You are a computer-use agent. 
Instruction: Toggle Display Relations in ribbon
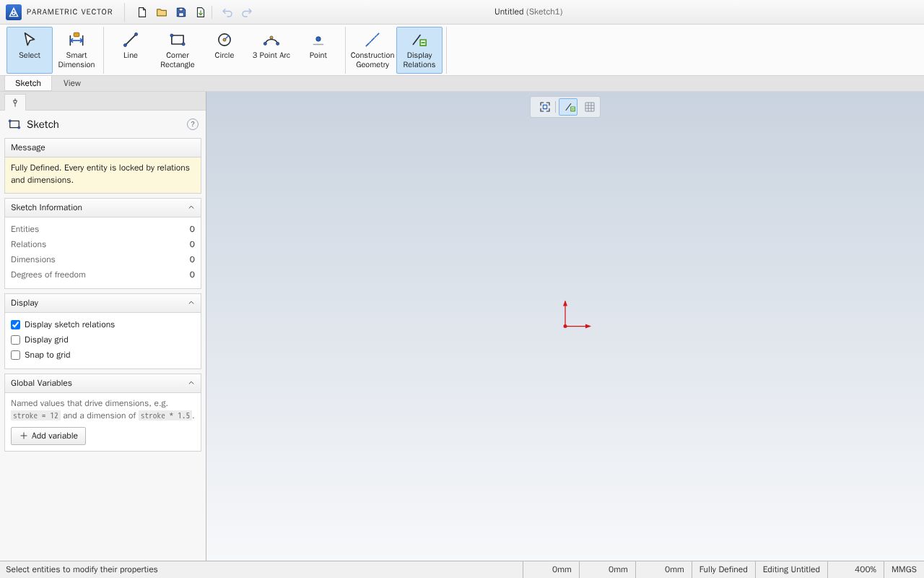coord(419,50)
